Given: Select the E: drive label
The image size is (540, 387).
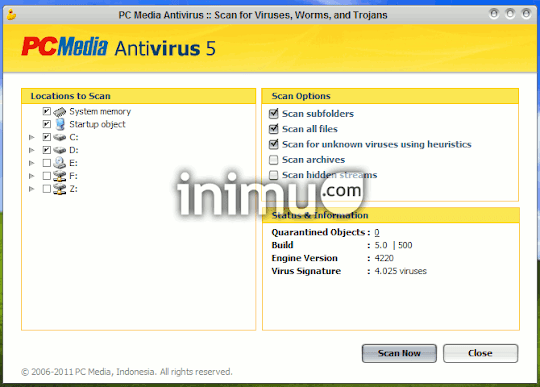Looking at the screenshot, I should pos(73,163).
